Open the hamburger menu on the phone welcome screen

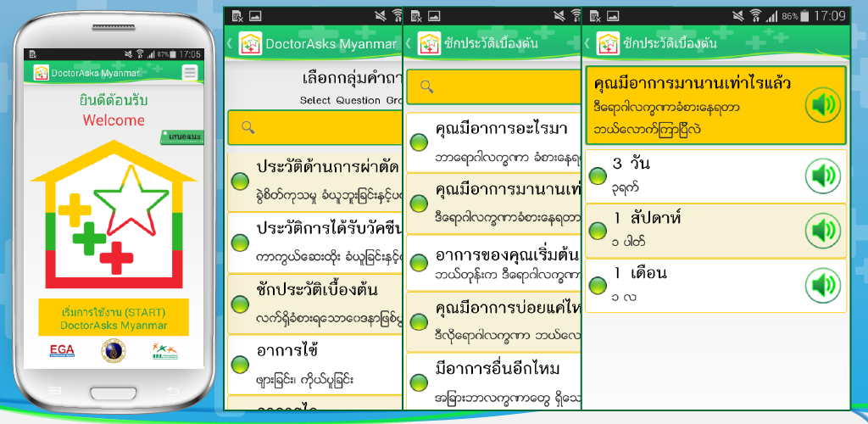coord(190,73)
